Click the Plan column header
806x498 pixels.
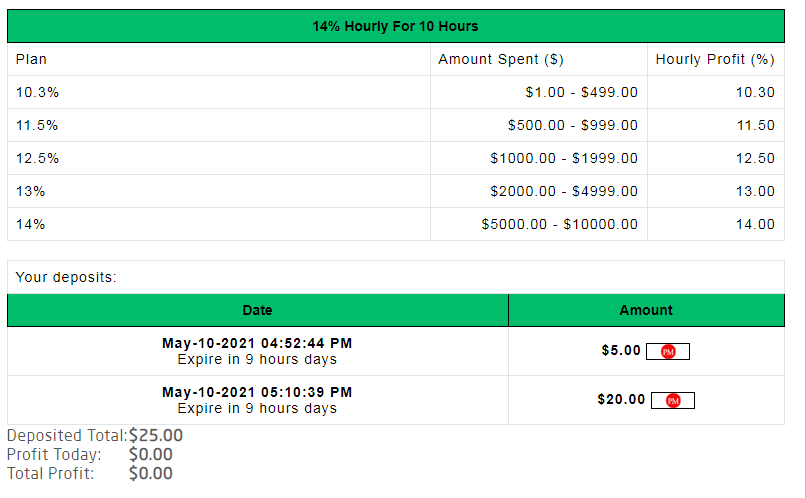(x=31, y=59)
